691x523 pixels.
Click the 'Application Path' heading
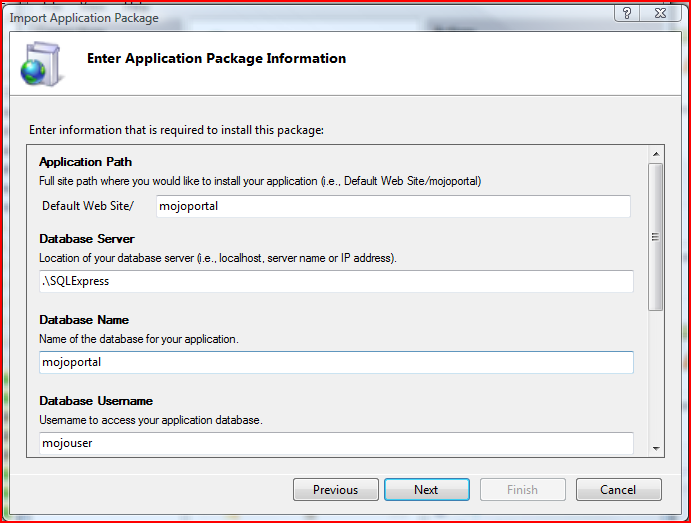[x=85, y=162]
